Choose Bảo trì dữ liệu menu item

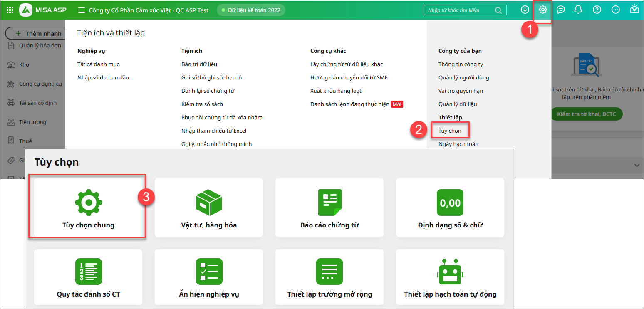(199, 64)
